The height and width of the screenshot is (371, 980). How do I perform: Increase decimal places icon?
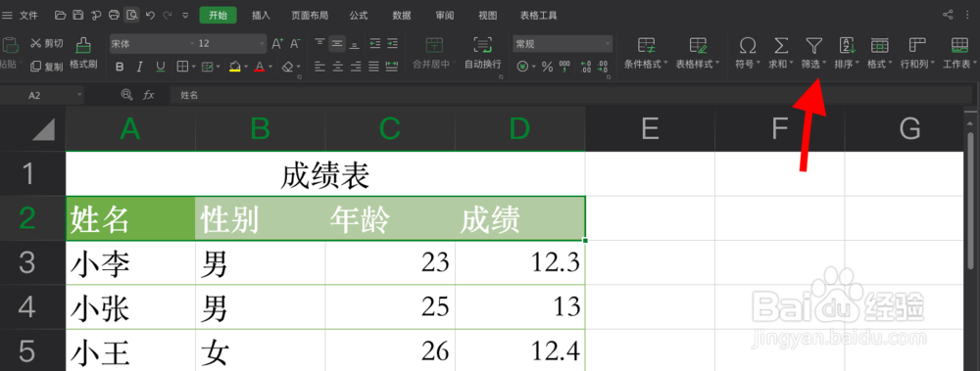pyautogui.click(x=586, y=67)
